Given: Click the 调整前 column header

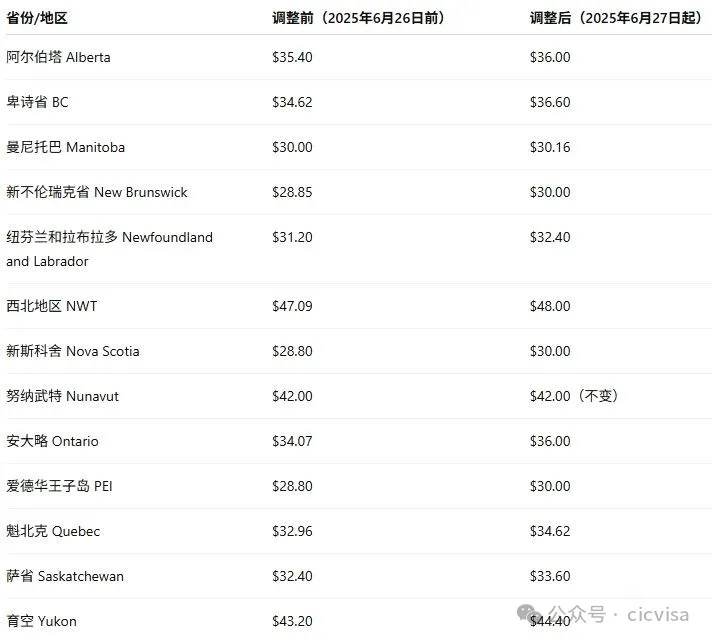Looking at the screenshot, I should 358,18.
